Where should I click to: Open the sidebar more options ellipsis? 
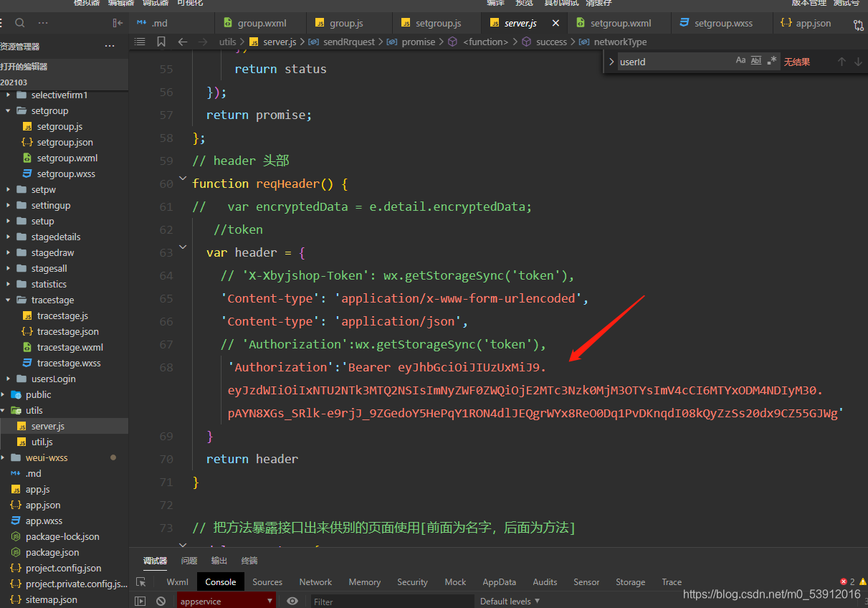point(43,23)
